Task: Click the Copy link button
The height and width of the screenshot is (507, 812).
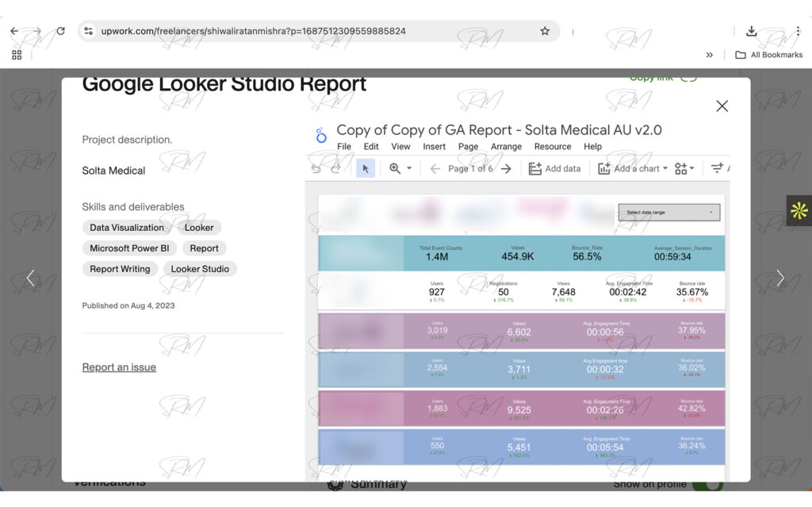Action: [x=663, y=79]
